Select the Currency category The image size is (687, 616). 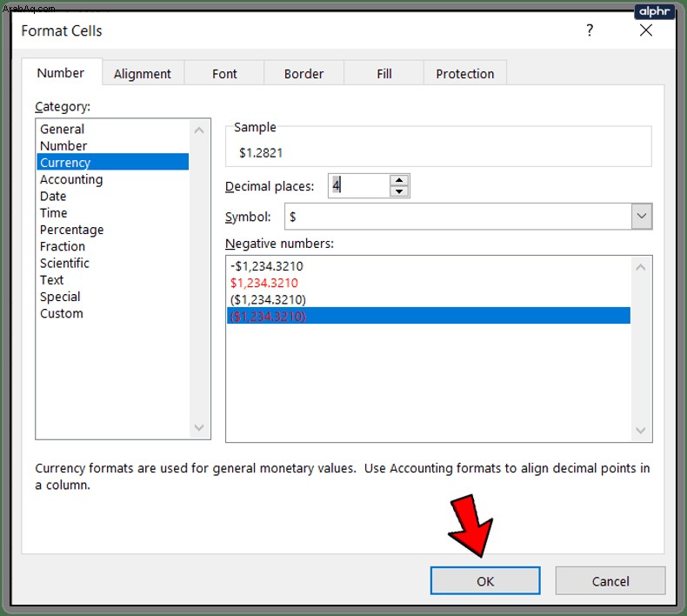point(113,162)
